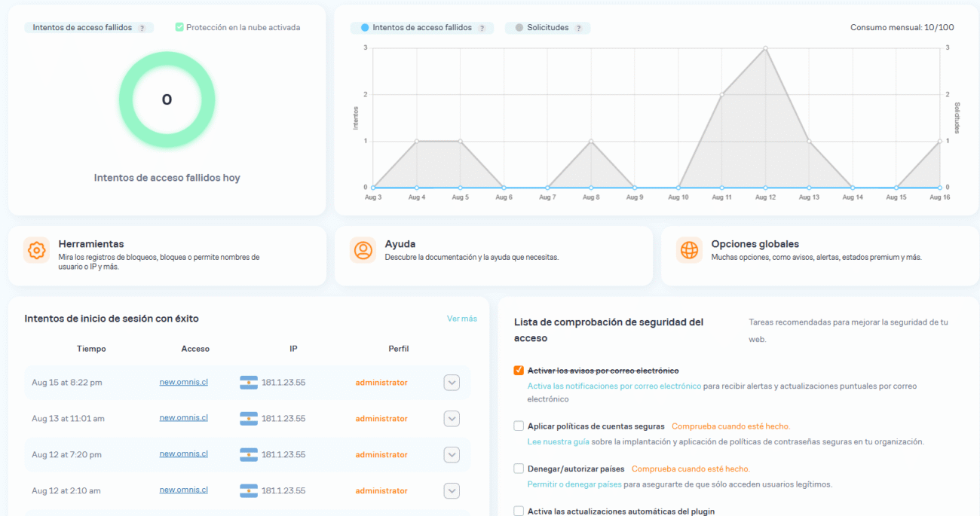Click help icon beside top-left Intentos de acceso fallidos
The image size is (980, 516).
coord(142,28)
